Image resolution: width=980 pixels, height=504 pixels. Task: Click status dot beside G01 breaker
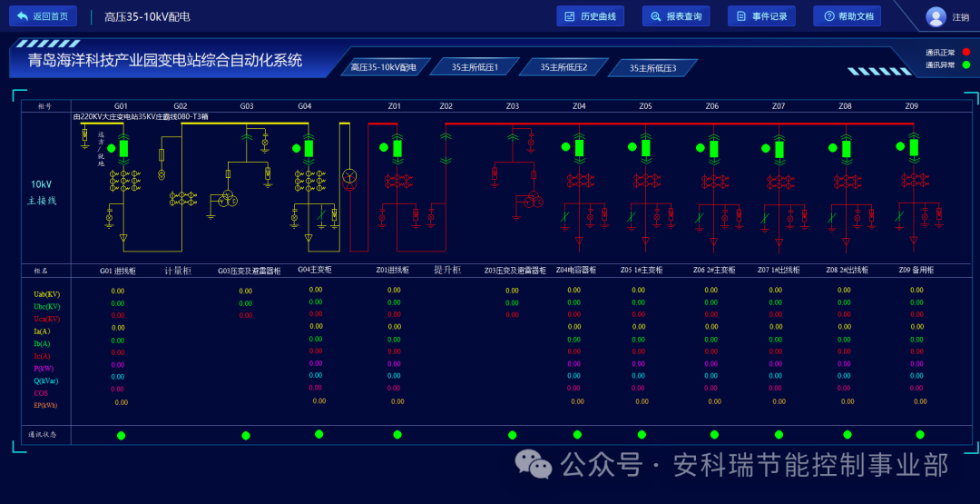[112, 148]
